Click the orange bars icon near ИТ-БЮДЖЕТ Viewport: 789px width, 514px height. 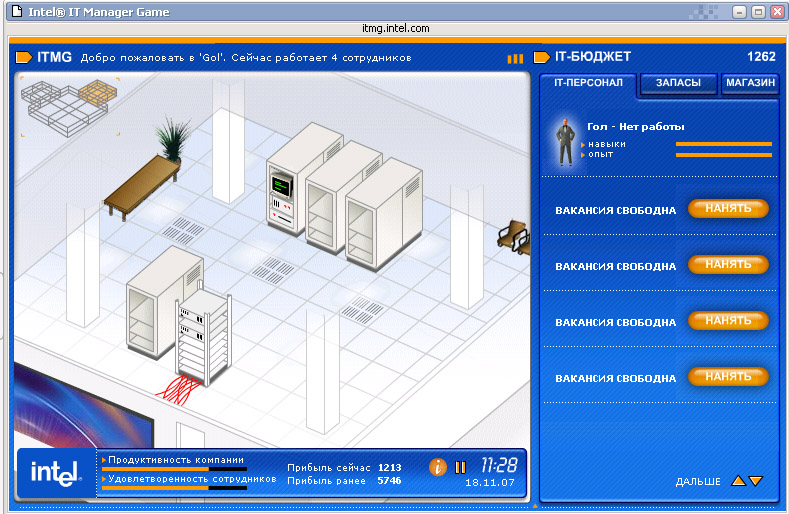[515, 59]
